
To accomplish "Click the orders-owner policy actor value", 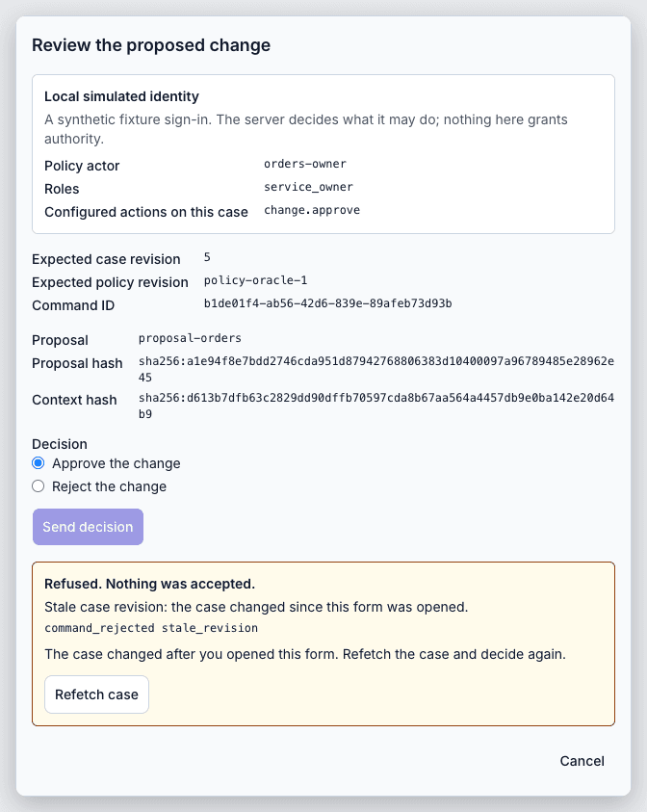I will pos(305,164).
